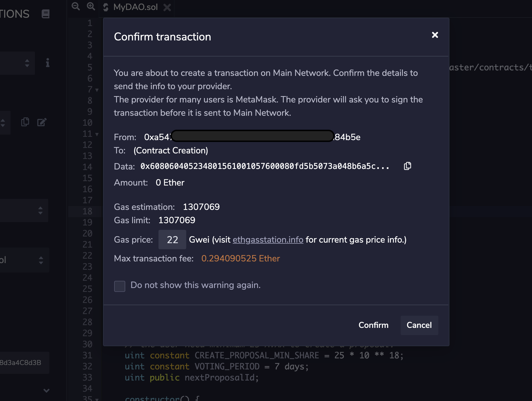Image resolution: width=532 pixels, height=401 pixels.
Task: Click the edit account pencil icon
Action: (42, 122)
